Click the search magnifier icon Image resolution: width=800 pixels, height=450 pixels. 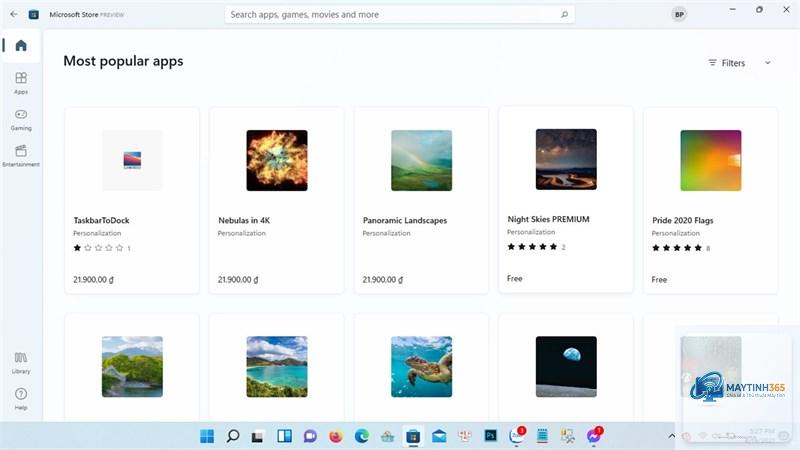564,14
